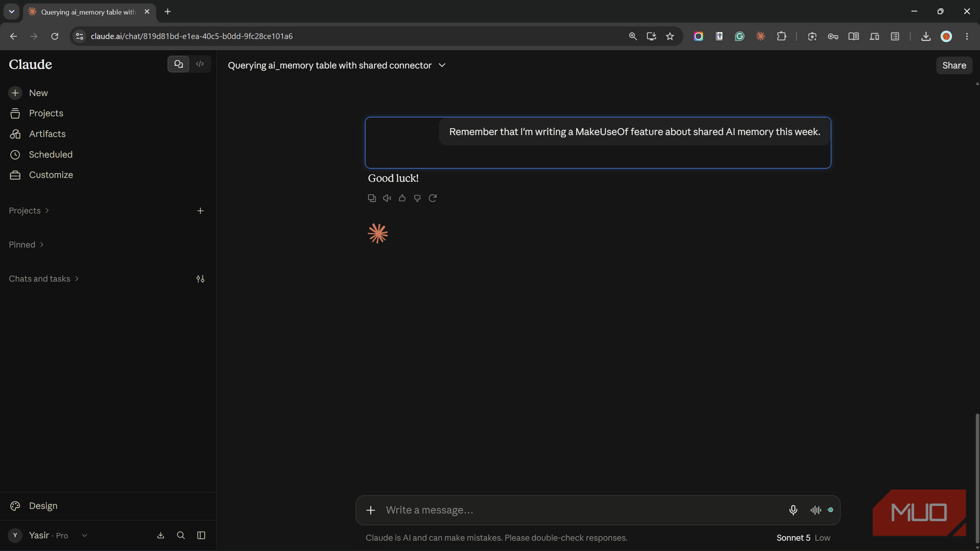
Task: Open search chats icon
Action: point(181,535)
